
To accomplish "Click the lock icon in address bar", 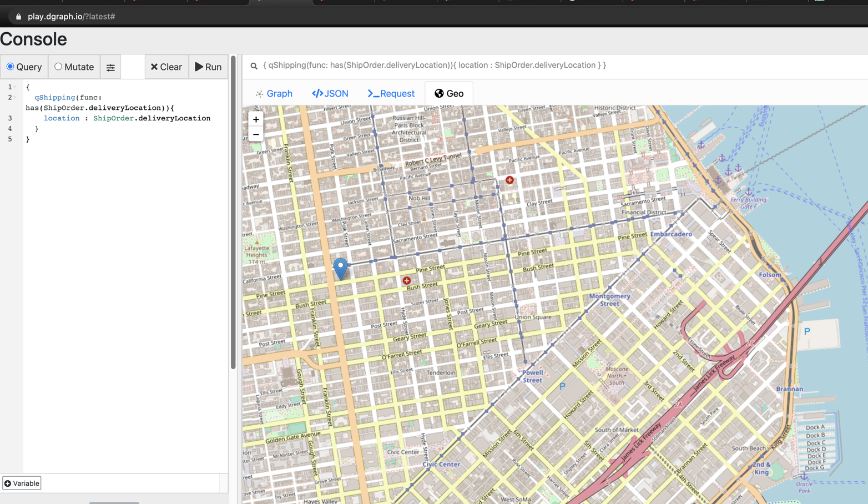I will pos(18,17).
